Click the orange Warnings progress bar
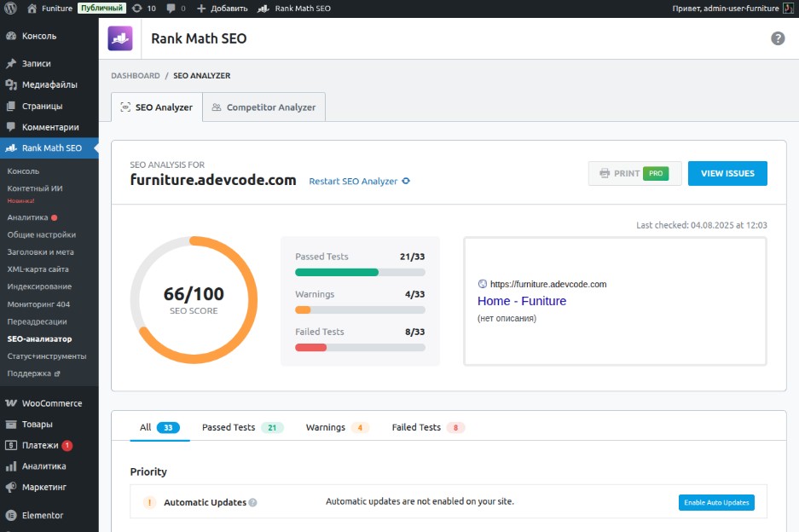The width and height of the screenshot is (799, 532). (303, 309)
